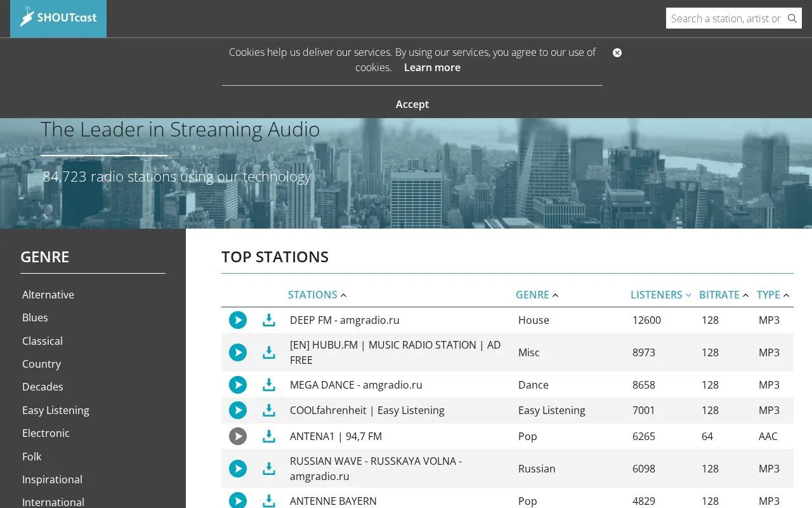The image size is (812, 508).
Task: Sort table by Listeners column
Action: tap(660, 295)
